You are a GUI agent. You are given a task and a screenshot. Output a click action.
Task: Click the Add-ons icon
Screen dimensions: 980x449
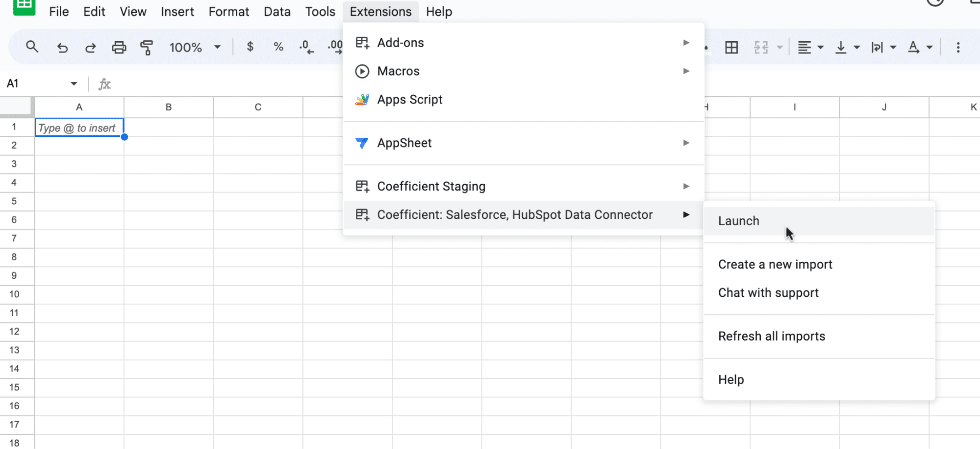(362, 43)
